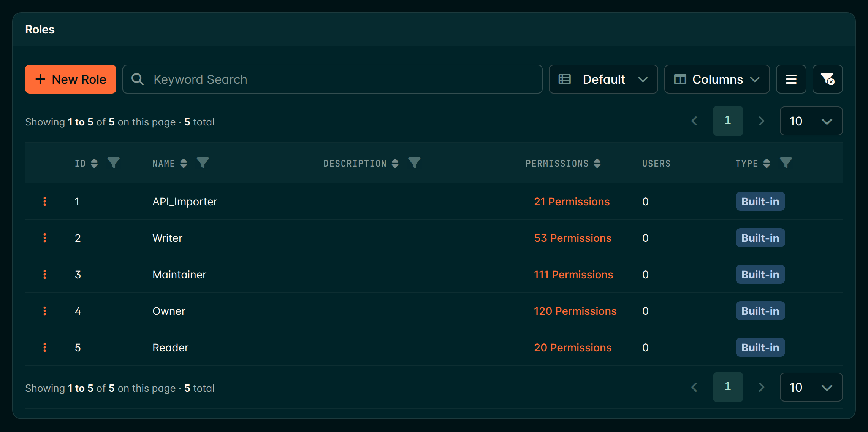Click the Writer role name
The image size is (868, 432).
(167, 238)
